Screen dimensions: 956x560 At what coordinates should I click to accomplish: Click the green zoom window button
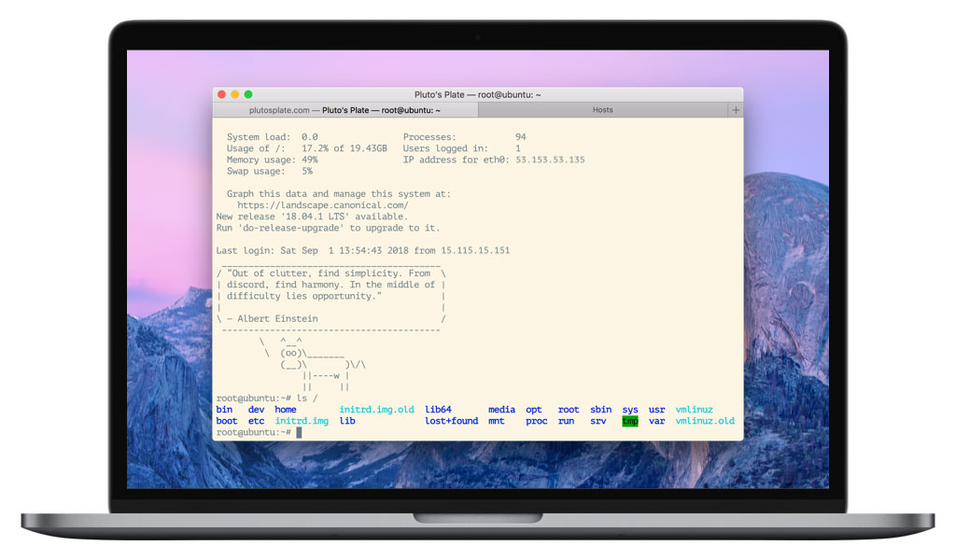(247, 94)
